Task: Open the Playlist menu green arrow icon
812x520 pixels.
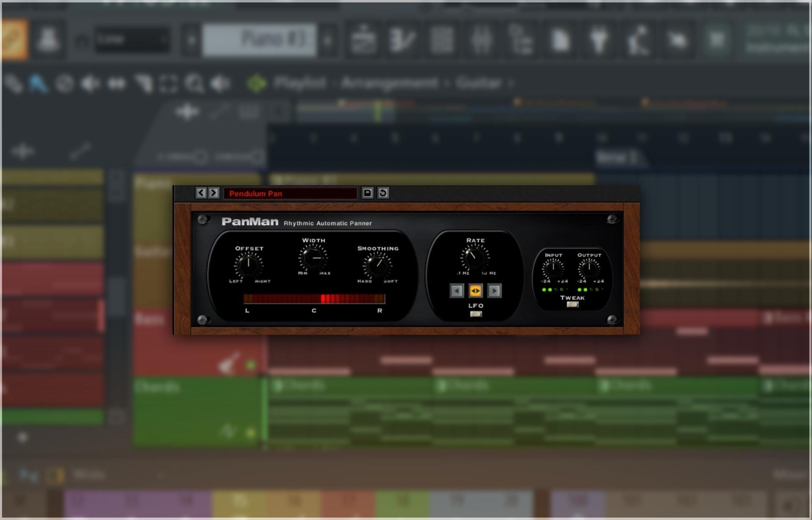Action: coord(257,83)
